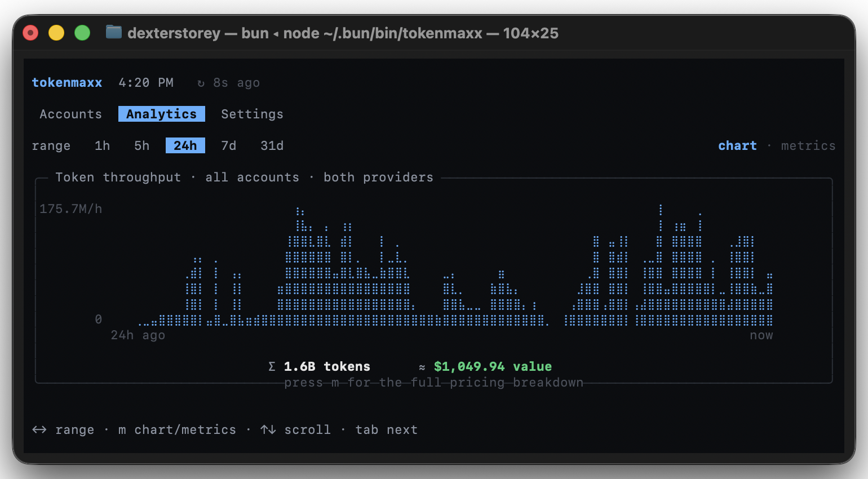Click the 'all accounts' filter label
The height and width of the screenshot is (479, 868).
click(x=252, y=177)
